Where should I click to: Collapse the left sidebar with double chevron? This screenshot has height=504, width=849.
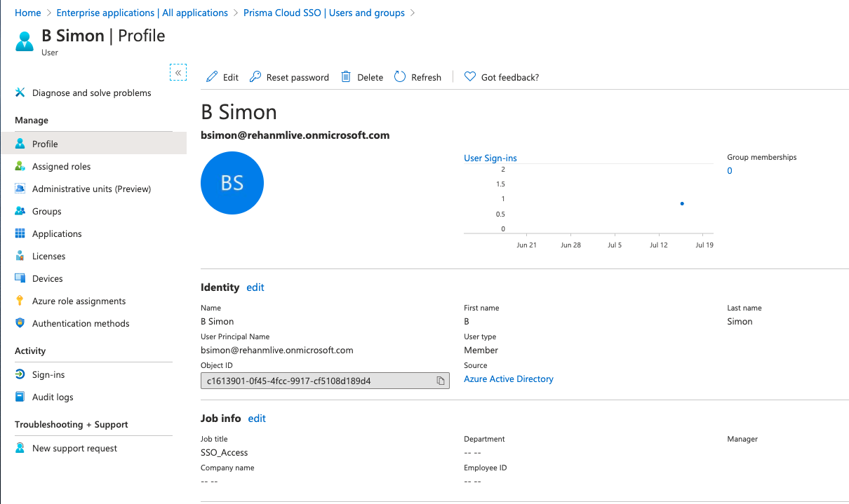[178, 72]
